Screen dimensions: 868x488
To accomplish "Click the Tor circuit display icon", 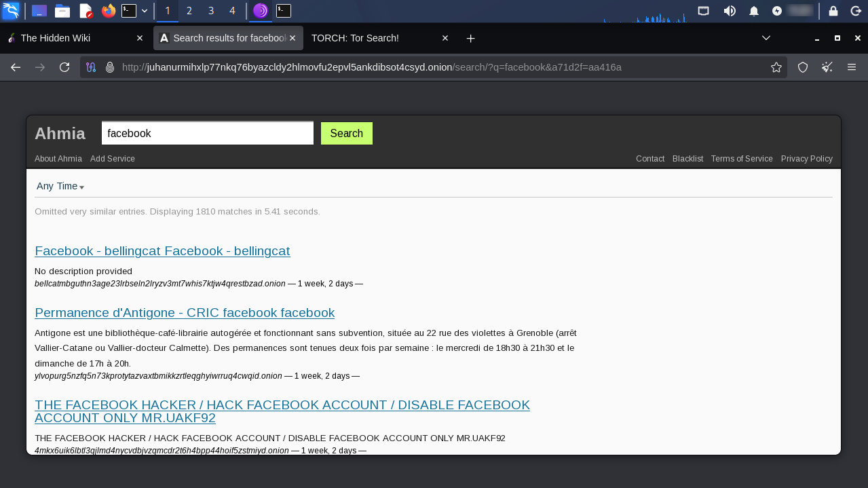I will pos(91,67).
